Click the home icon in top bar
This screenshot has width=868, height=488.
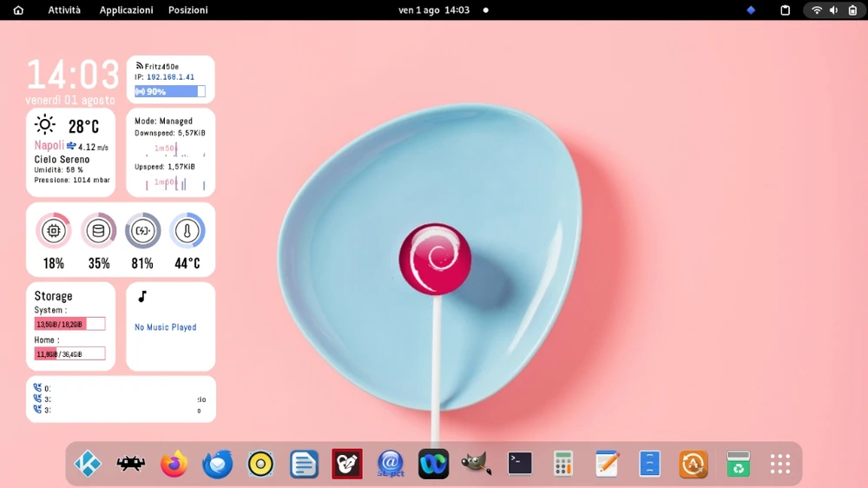click(18, 10)
